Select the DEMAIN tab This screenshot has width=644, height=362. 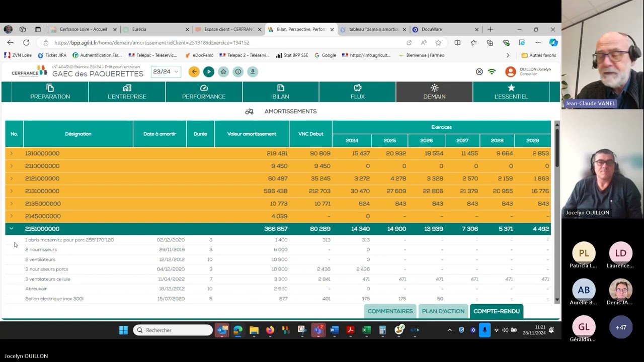(x=434, y=92)
